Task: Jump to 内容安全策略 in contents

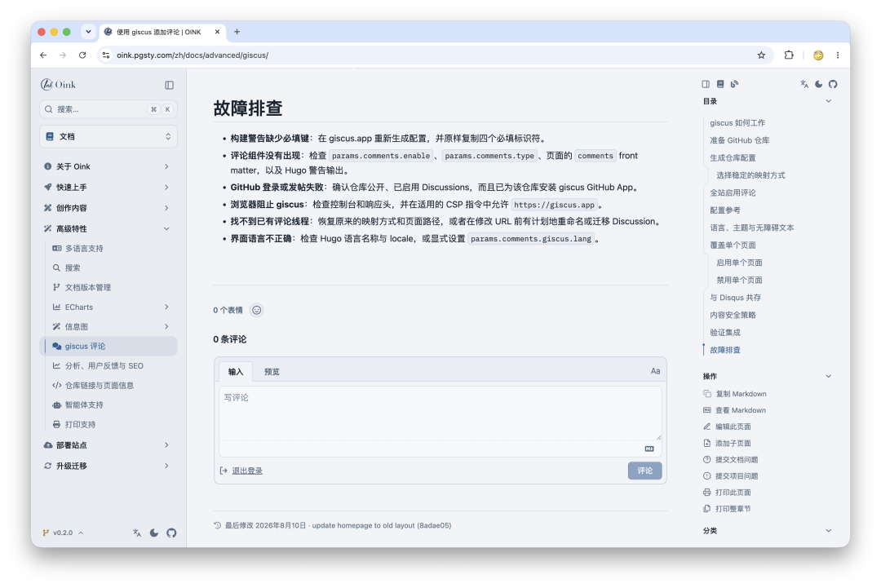Action: click(733, 315)
